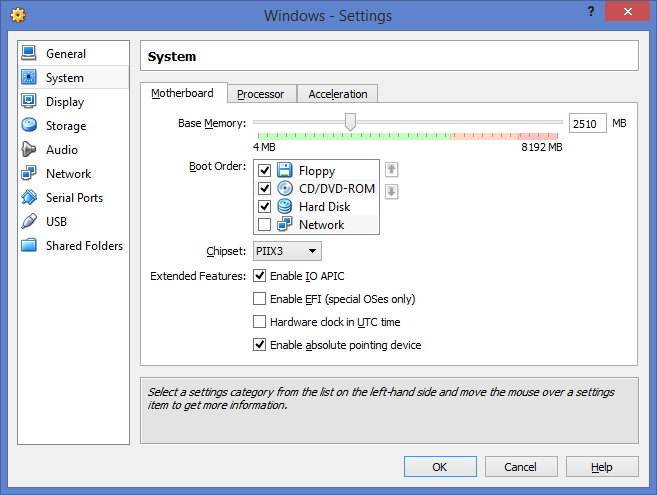
Task: Select the Serial Ports icon
Action: (x=29, y=197)
